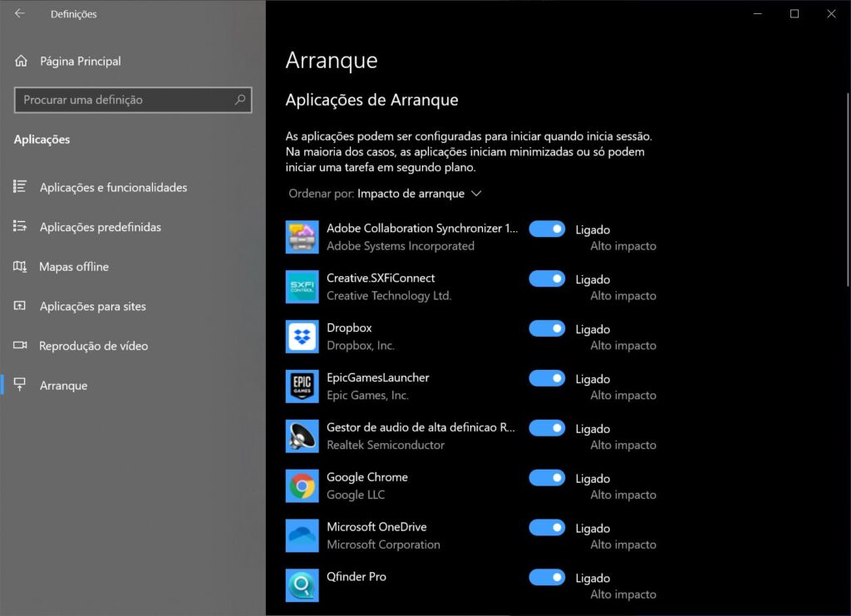Click the Adobe Collaboration Synchronizer app icon
Screen dimensions: 851x616
coord(303,237)
